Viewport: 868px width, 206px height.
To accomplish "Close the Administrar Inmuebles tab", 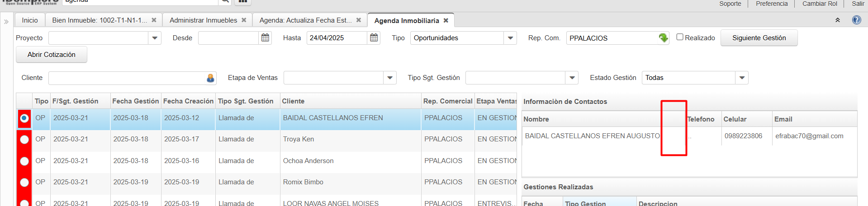I will (244, 20).
